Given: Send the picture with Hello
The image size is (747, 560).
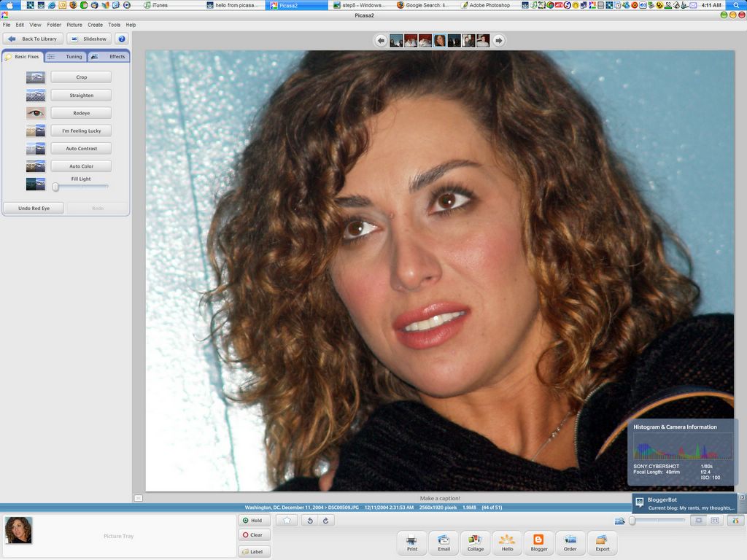Looking at the screenshot, I should [507, 542].
